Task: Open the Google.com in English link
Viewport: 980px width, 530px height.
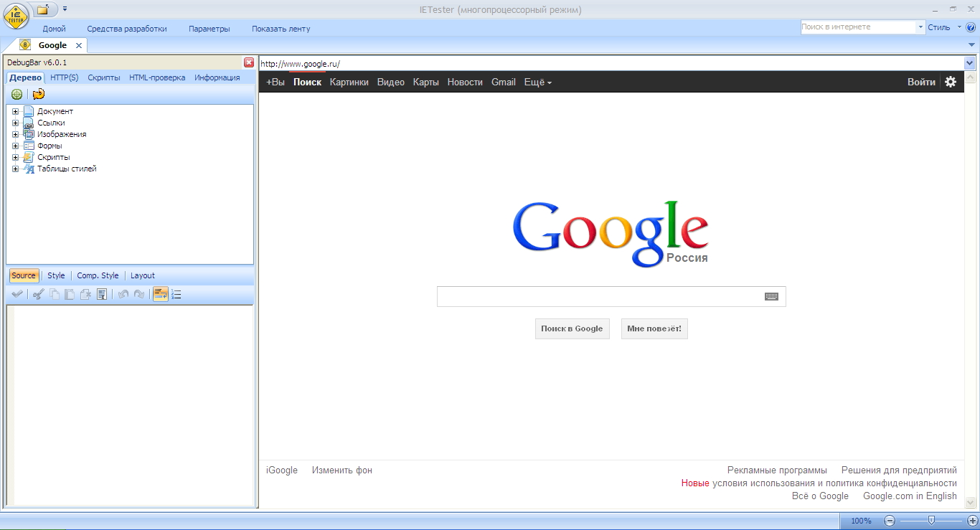Action: pyautogui.click(x=910, y=496)
